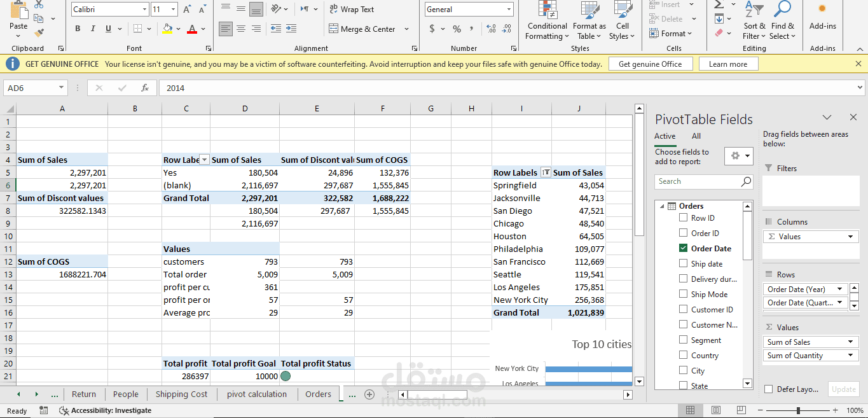This screenshot has width=868, height=418.
Task: Uncheck the Order Date field
Action: pos(683,248)
